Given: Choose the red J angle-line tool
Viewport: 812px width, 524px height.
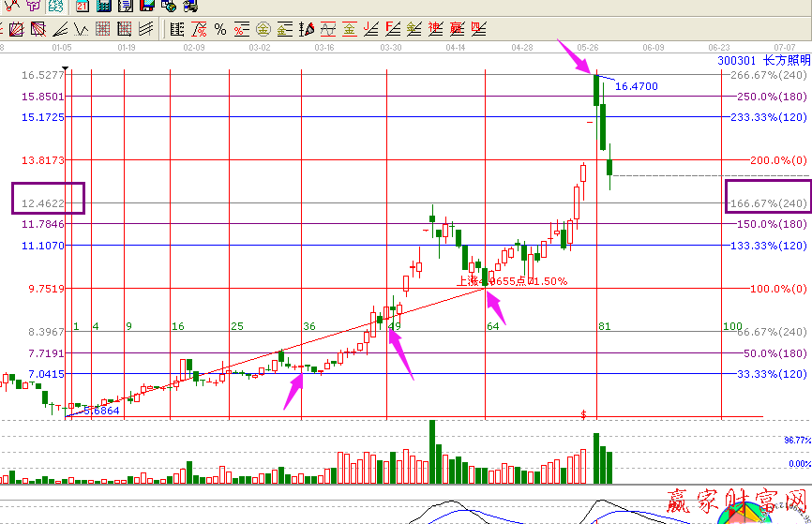Looking at the screenshot, I should pos(370,29).
